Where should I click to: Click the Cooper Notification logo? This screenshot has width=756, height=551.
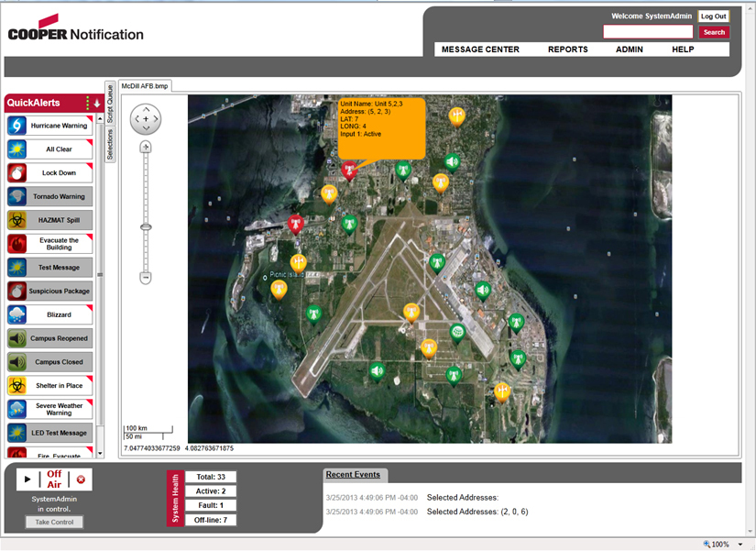point(76,28)
